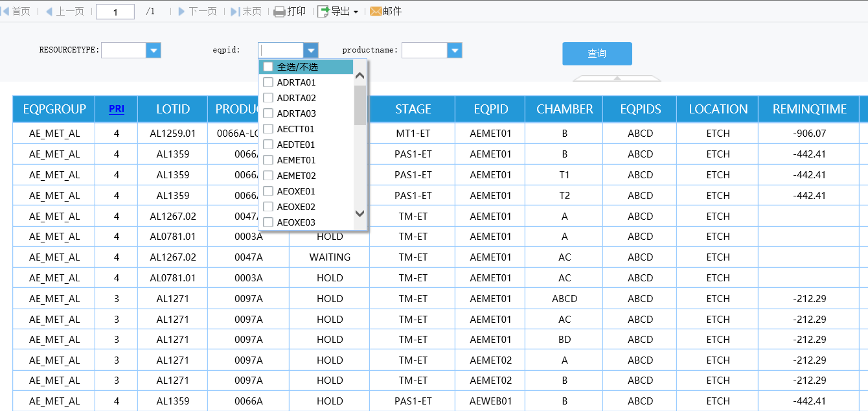Jump to last page (末页) button

[246, 11]
